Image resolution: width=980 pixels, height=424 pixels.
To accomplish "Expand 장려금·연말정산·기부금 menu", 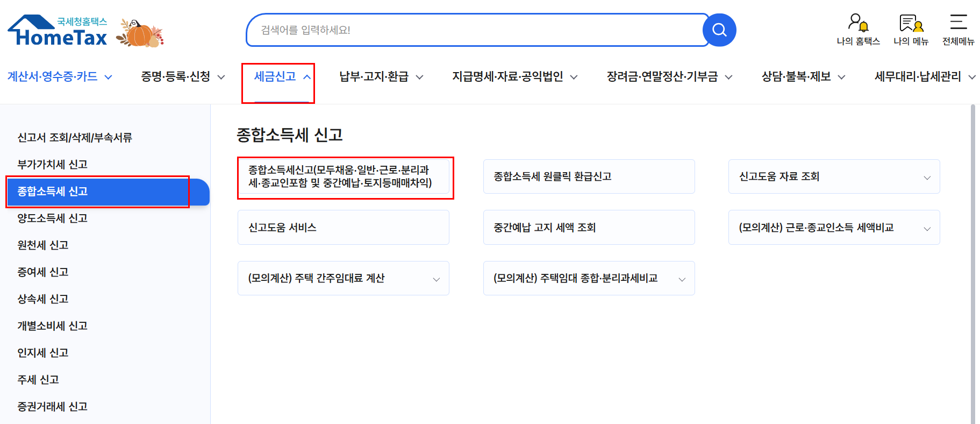I will pos(669,76).
